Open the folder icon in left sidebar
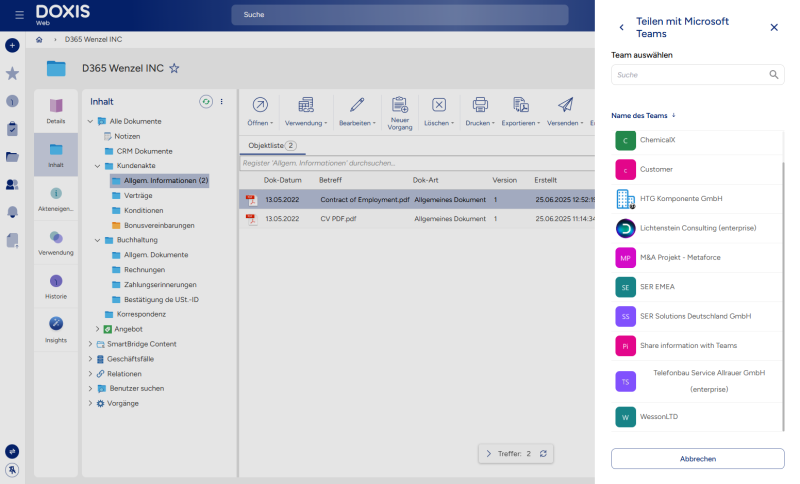The image size is (800, 484). [12, 157]
